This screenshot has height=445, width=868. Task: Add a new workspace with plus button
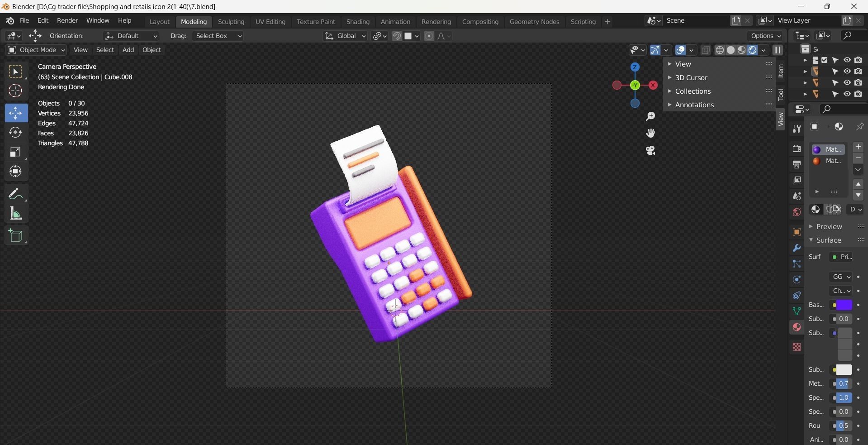coord(607,22)
